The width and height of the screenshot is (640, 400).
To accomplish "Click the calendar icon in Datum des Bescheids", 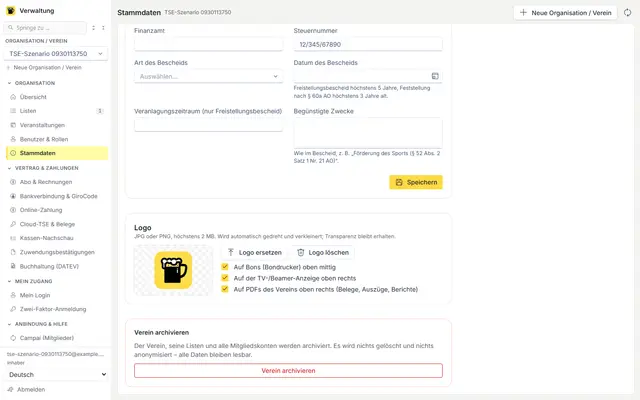I will [435, 76].
